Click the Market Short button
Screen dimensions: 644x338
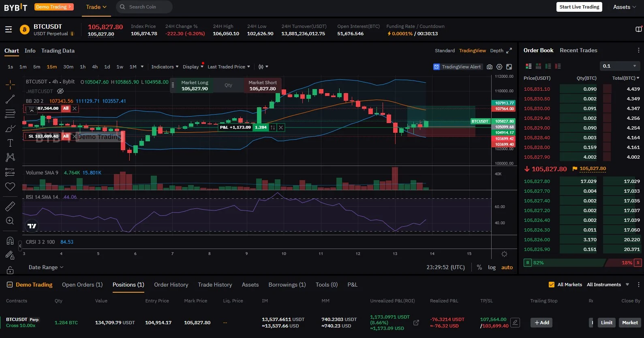coord(263,85)
